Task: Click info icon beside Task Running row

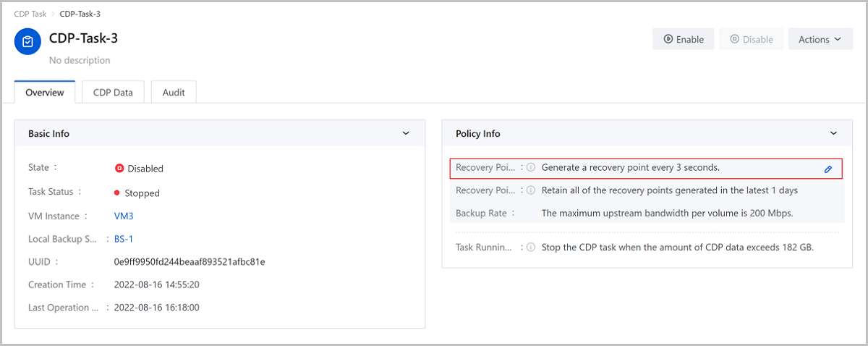Action: (530, 247)
